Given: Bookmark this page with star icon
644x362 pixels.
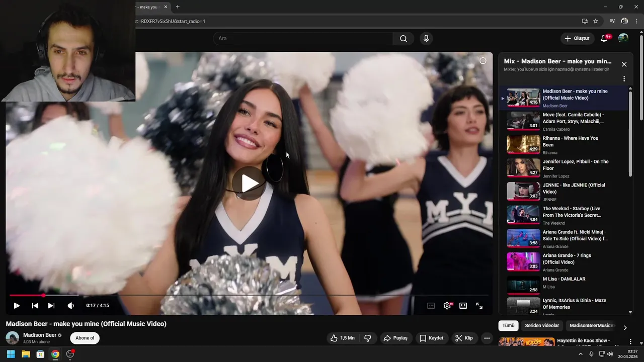Looking at the screenshot, I should click(596, 21).
